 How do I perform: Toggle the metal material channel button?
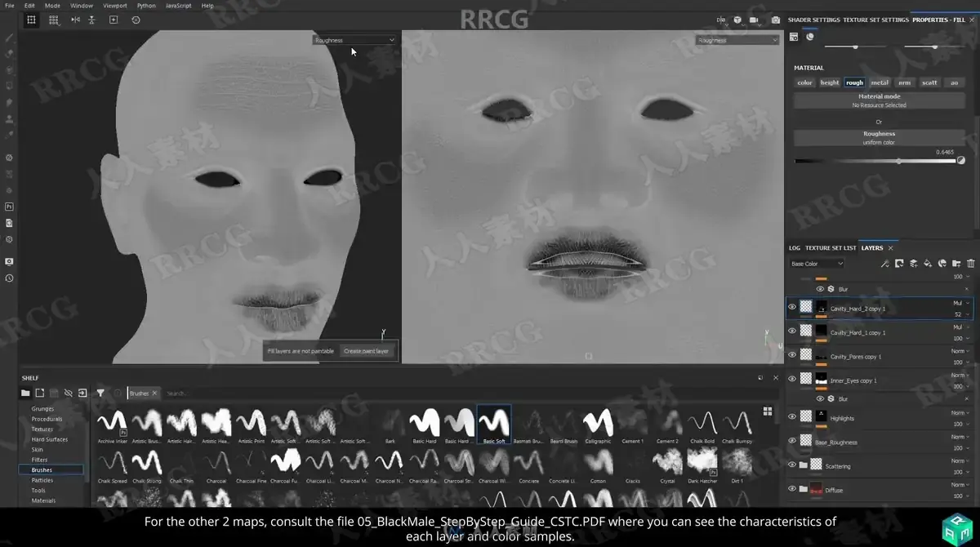tap(880, 82)
